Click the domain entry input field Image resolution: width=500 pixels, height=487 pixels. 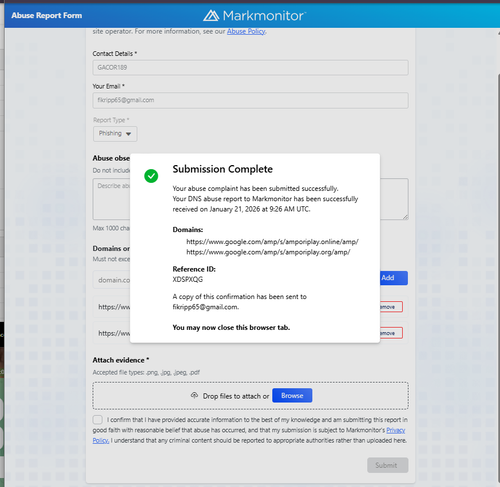click(112, 280)
